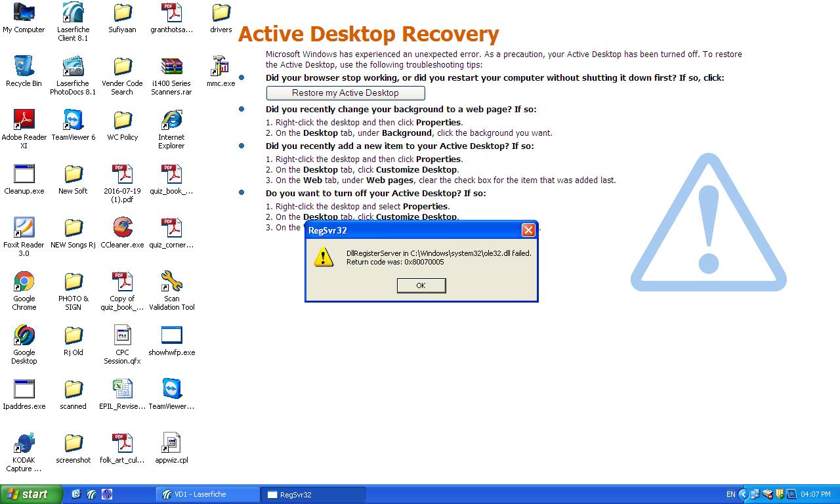
Task: Select the granthotsa PDF file
Action: pyautogui.click(x=171, y=18)
